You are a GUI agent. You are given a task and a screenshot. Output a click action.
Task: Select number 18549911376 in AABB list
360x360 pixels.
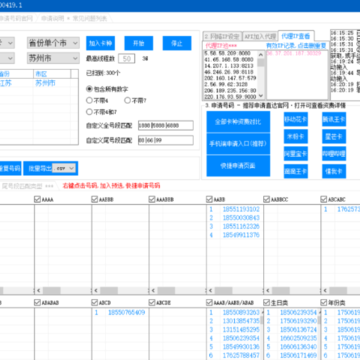point(241,235)
